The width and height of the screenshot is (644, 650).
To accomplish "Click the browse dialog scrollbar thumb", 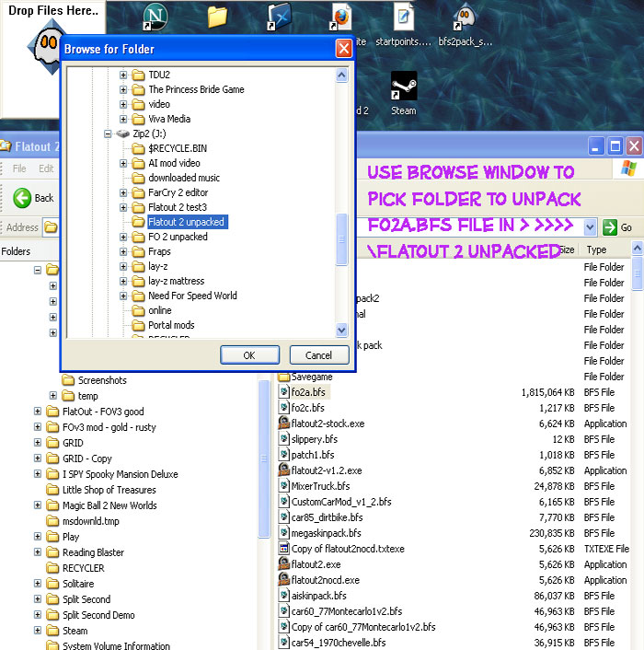I will 341,239.
